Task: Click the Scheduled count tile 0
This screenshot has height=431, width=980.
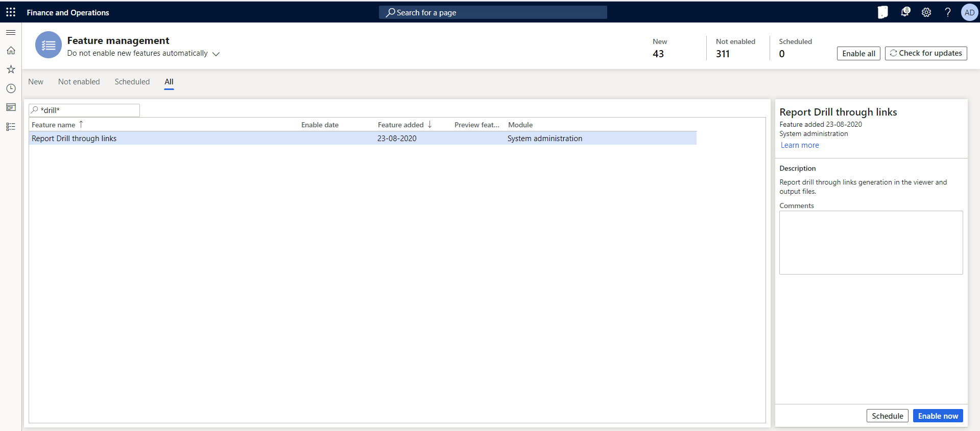Action: pos(795,48)
